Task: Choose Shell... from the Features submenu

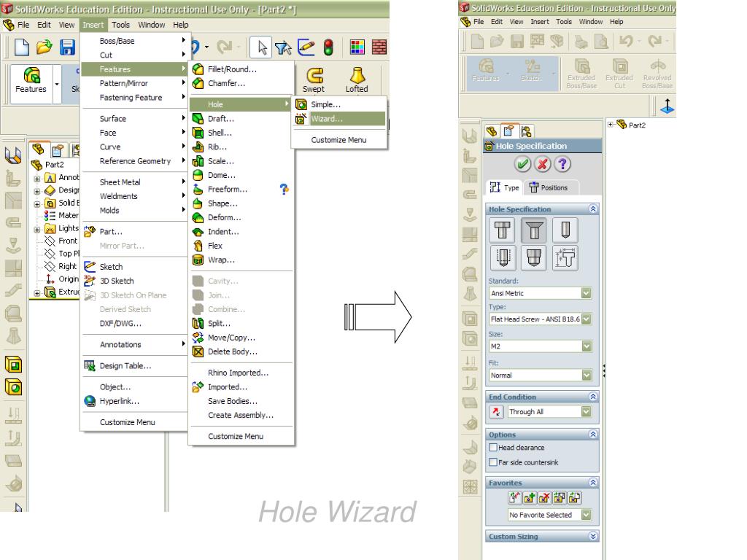Action: 241,133
